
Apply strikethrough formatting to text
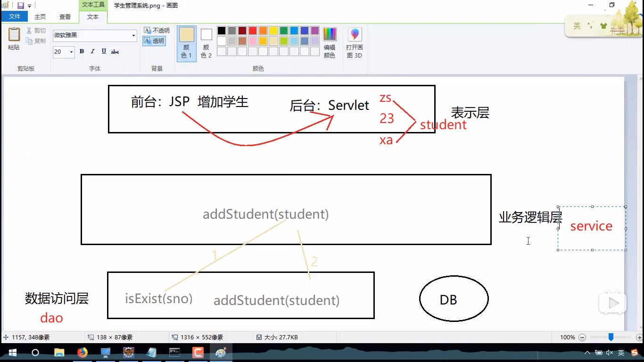115,51
